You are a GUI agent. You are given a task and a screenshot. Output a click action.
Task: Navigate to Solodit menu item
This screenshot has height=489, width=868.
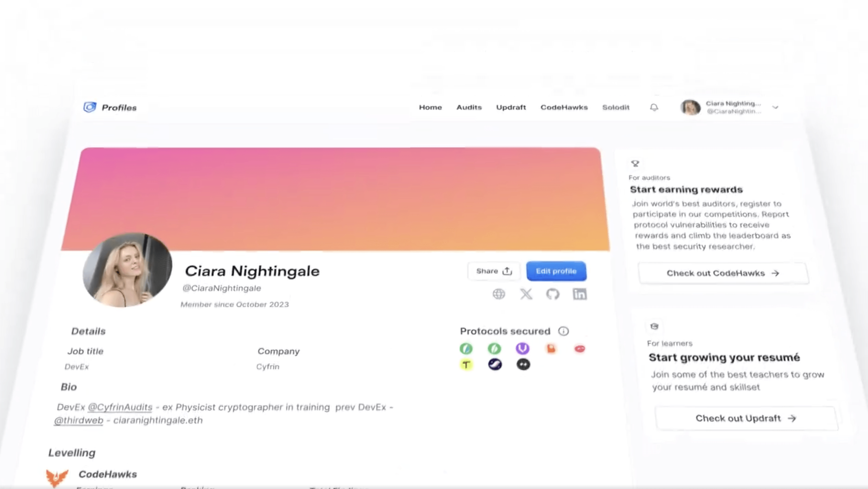(616, 107)
